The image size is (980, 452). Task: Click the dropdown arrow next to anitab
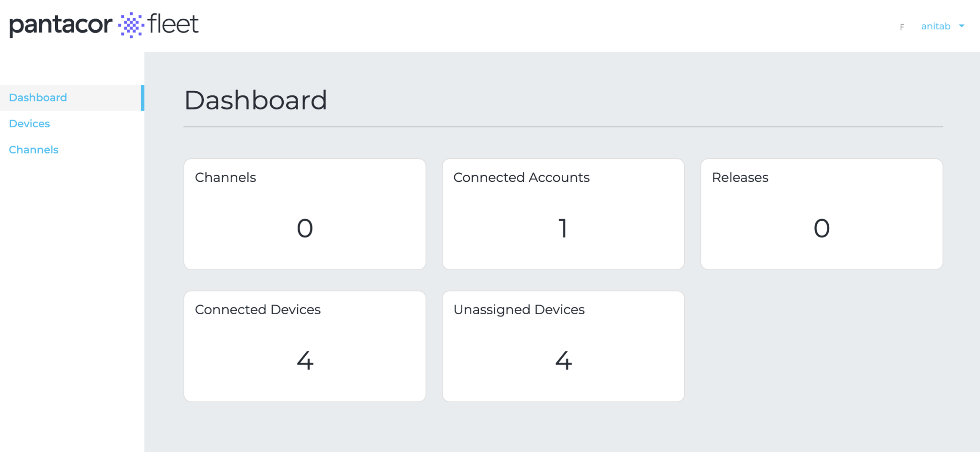point(962,27)
